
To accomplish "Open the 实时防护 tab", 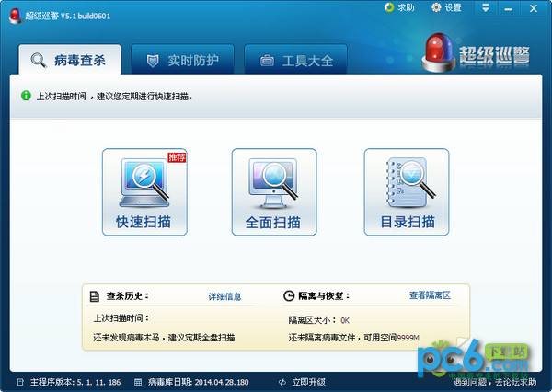I will (x=182, y=60).
